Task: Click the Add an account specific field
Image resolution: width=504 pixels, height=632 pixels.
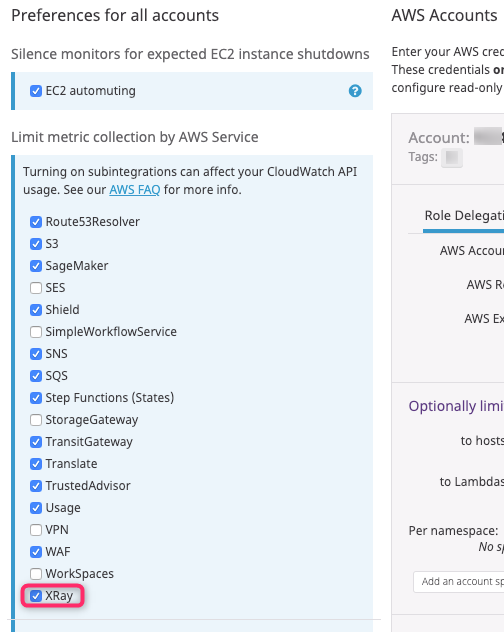Action: 458,582
